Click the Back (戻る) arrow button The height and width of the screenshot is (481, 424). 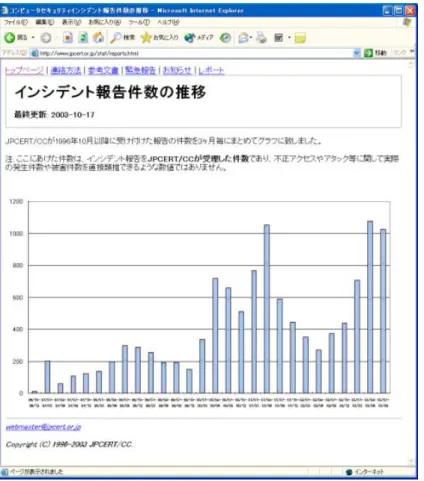(15, 38)
